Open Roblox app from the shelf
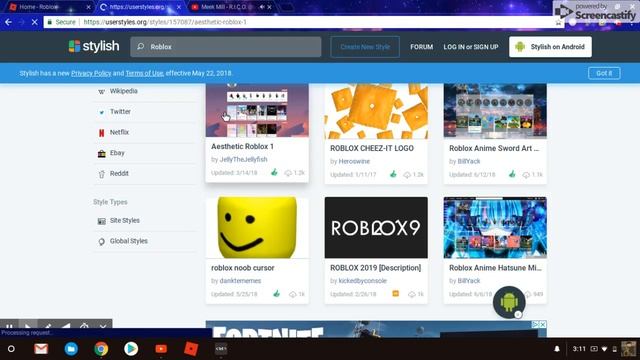The width and height of the screenshot is (640, 360). coord(191,349)
